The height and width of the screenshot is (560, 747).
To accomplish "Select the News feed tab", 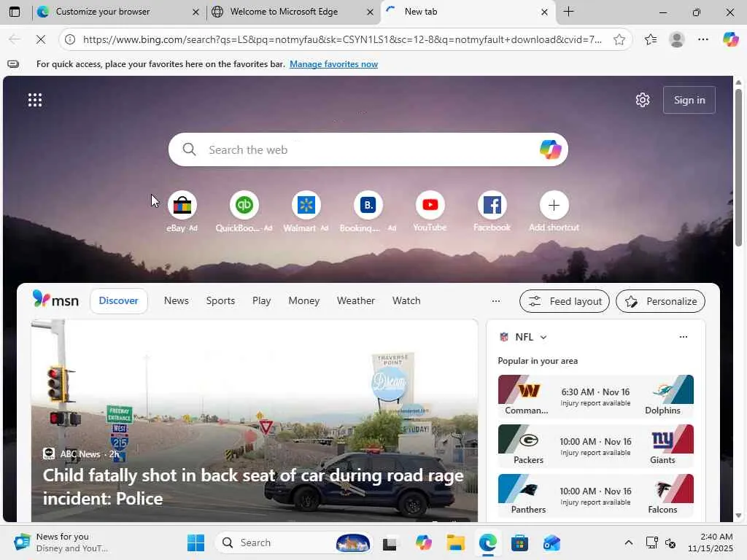I will point(177,301).
